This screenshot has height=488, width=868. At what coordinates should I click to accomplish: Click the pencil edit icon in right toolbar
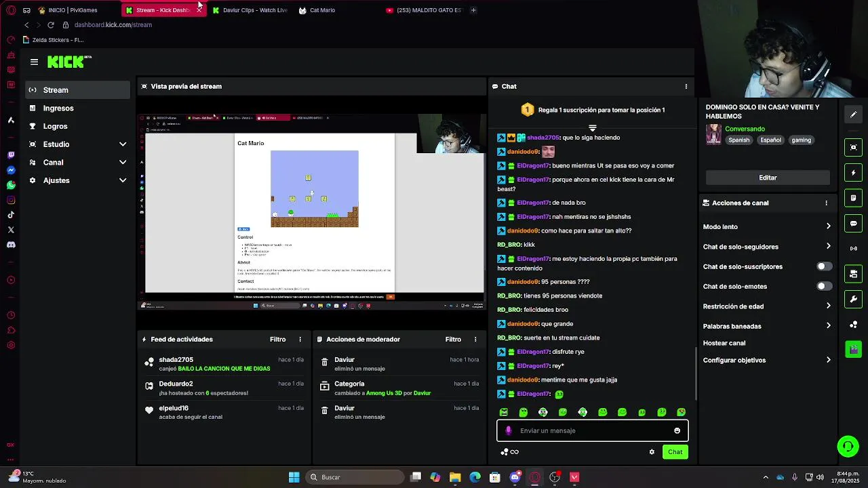coord(853,115)
